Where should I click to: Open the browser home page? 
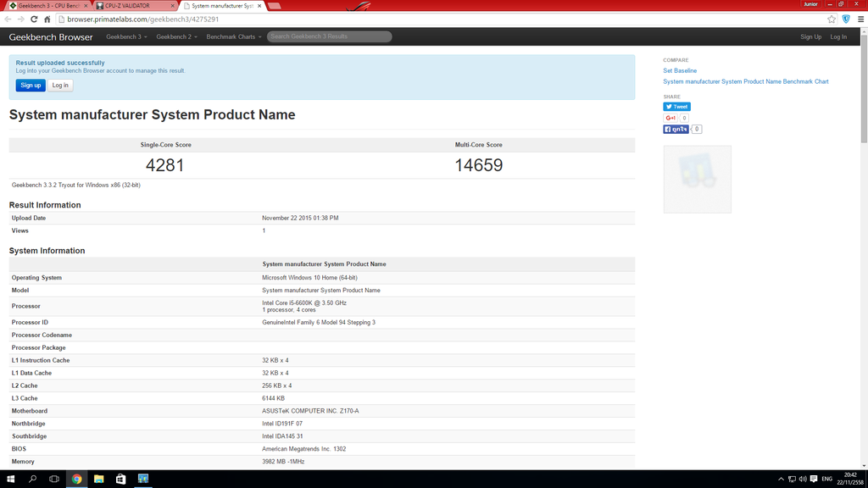(x=47, y=19)
